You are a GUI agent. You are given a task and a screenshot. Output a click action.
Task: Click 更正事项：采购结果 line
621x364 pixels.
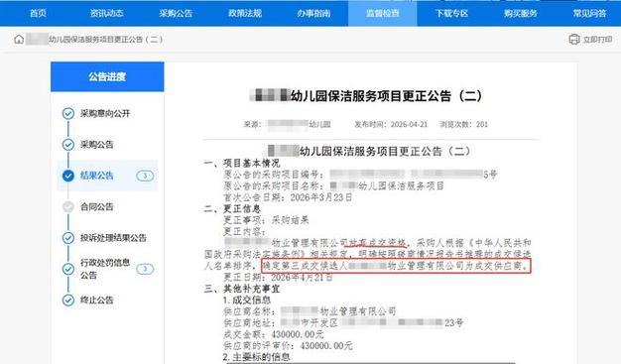266,220
